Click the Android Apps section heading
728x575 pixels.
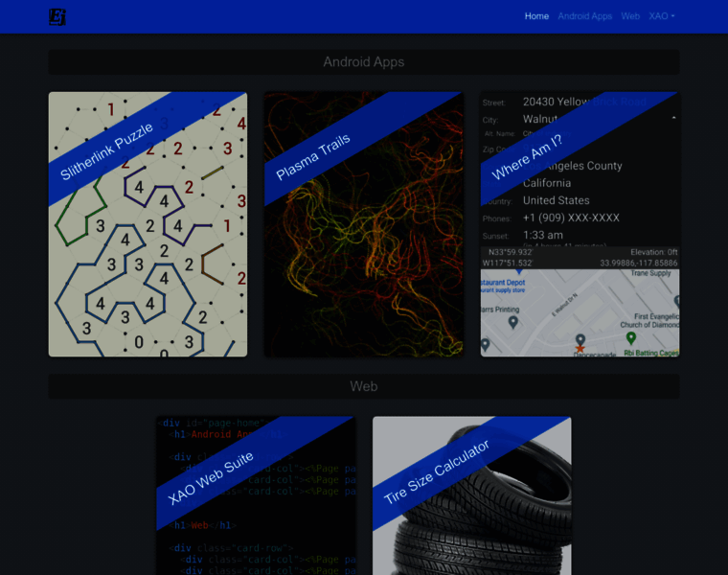pyautogui.click(x=364, y=62)
